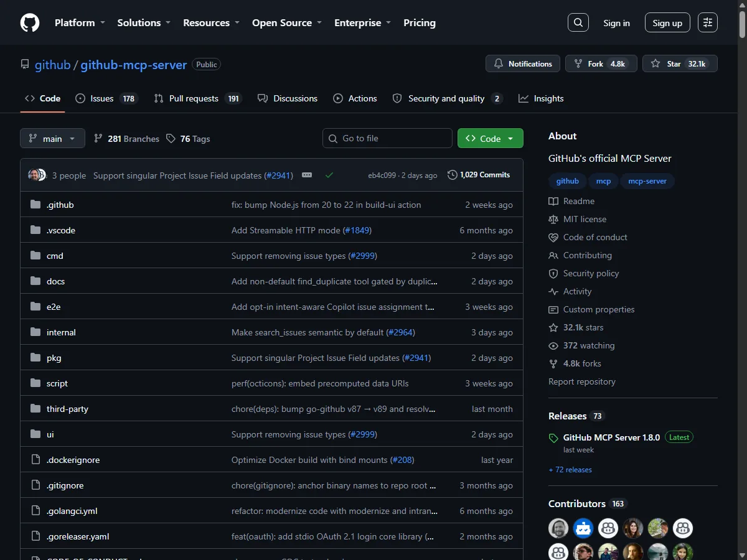Open the 1,029 Commits history link

click(x=479, y=175)
